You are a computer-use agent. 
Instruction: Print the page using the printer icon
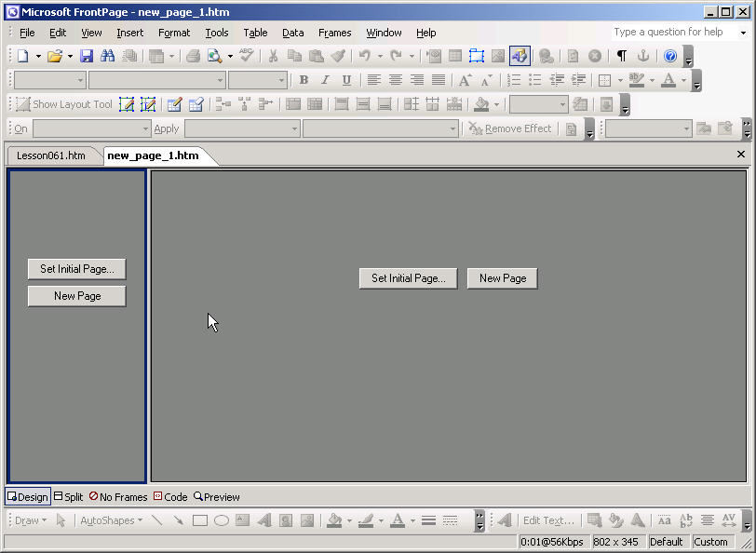click(193, 56)
